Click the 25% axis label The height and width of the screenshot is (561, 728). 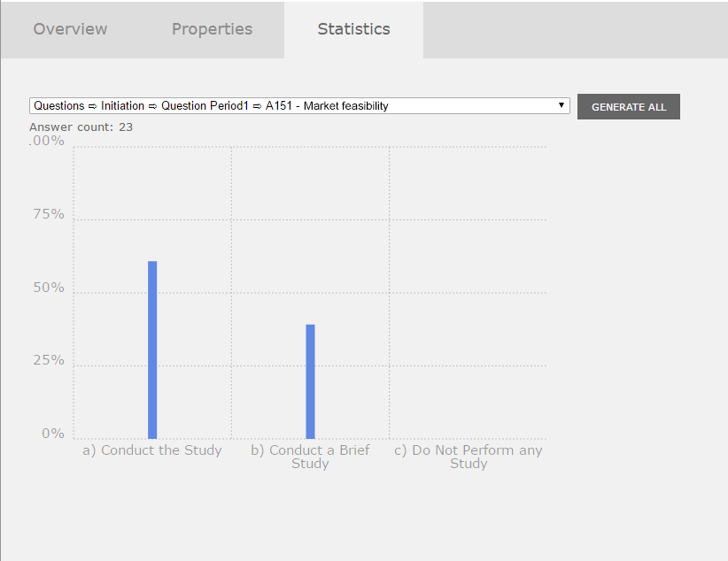point(49,360)
